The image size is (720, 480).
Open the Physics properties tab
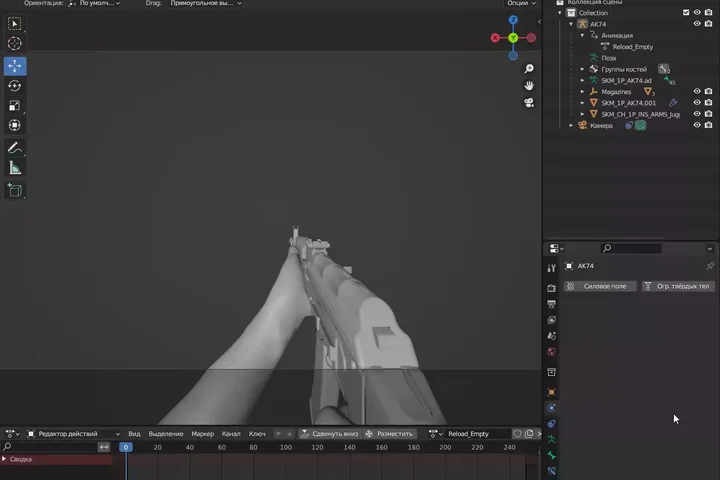pos(551,408)
